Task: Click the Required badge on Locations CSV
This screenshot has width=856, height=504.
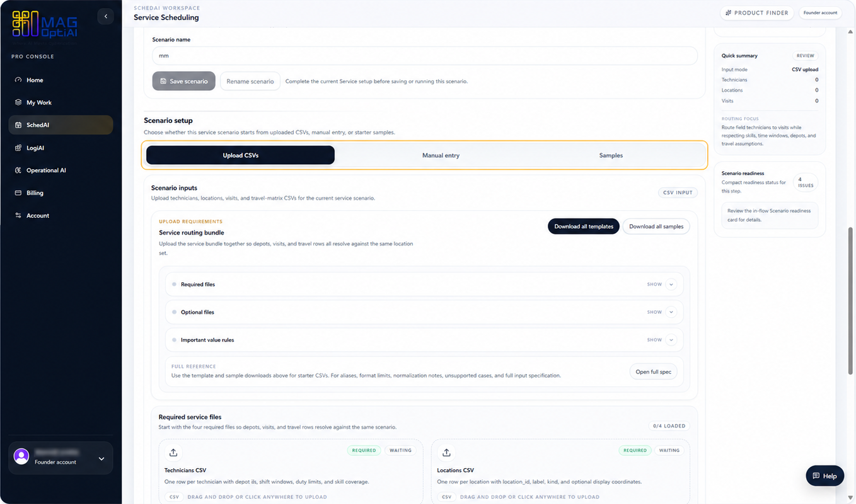Action: click(635, 450)
